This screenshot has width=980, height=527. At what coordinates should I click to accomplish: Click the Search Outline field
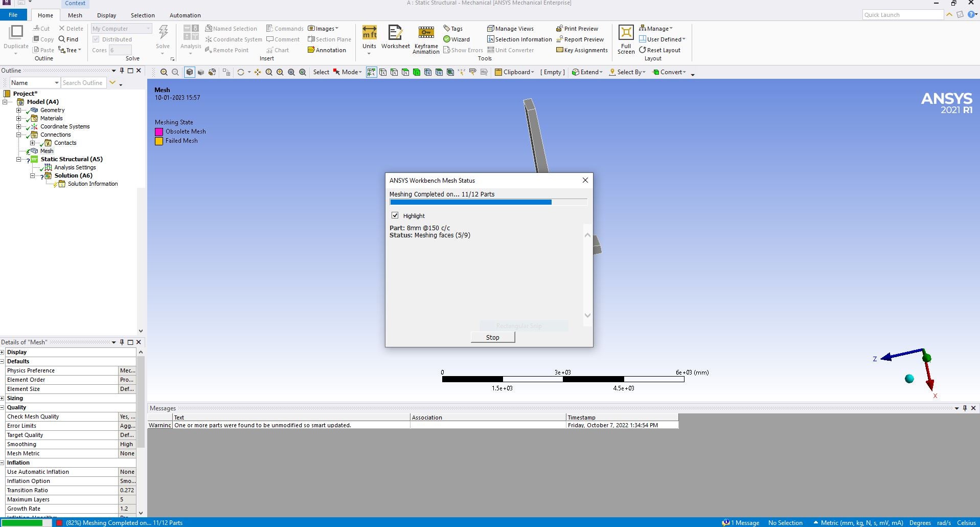click(83, 83)
